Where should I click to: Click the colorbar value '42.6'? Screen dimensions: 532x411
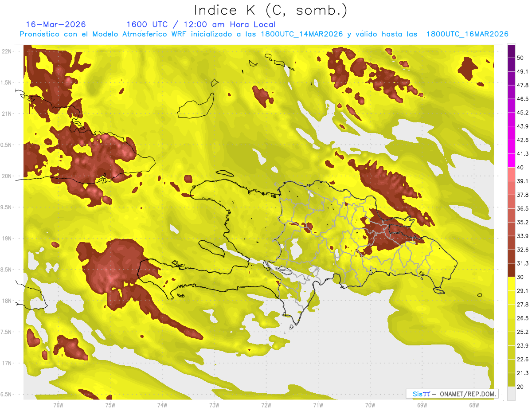click(x=523, y=140)
